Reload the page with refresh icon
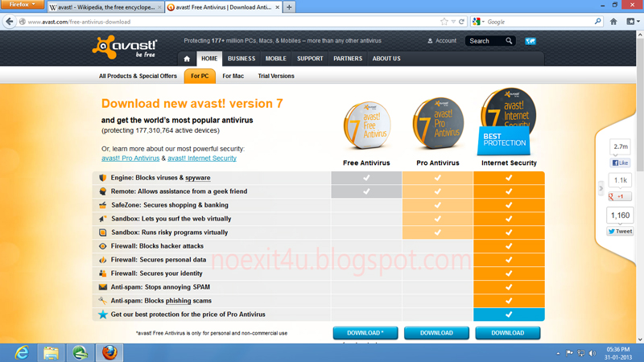This screenshot has width=644, height=362. tap(461, 22)
